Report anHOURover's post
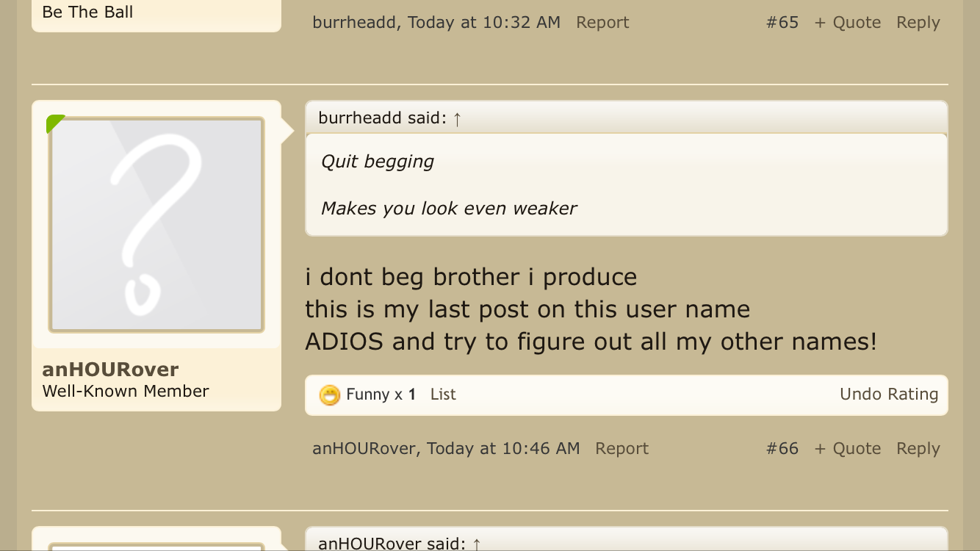The image size is (980, 551). click(x=621, y=448)
